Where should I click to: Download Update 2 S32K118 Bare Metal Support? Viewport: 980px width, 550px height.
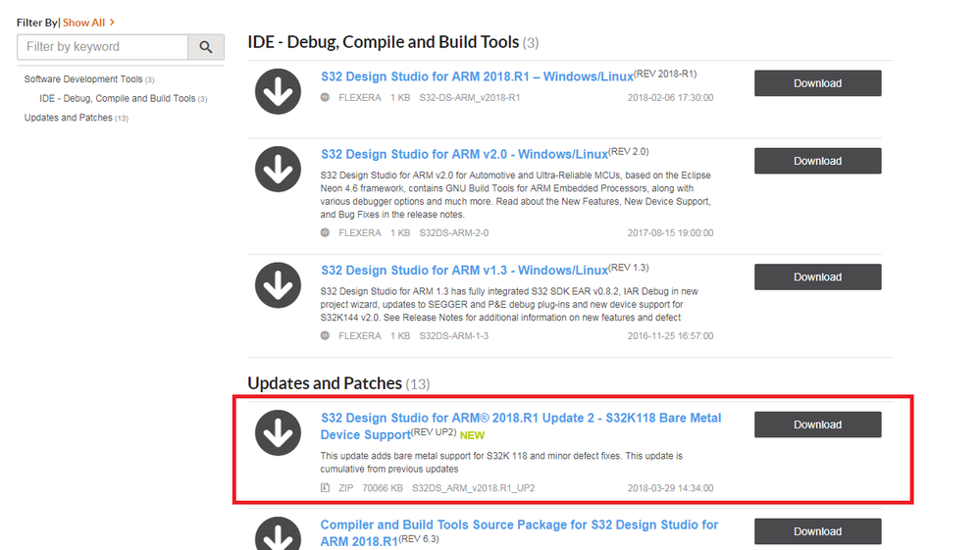817,425
